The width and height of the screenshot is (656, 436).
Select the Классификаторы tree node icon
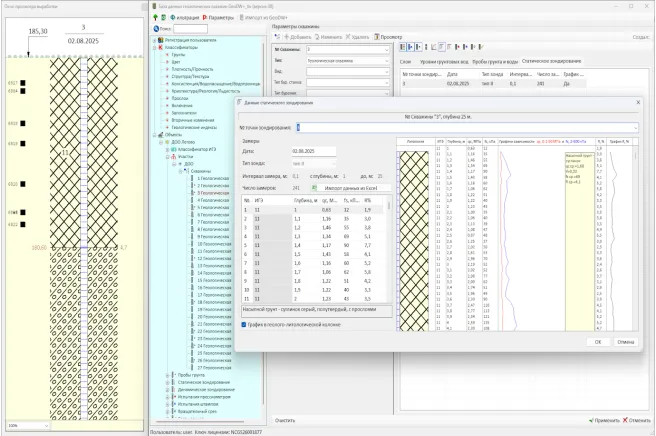pos(162,47)
